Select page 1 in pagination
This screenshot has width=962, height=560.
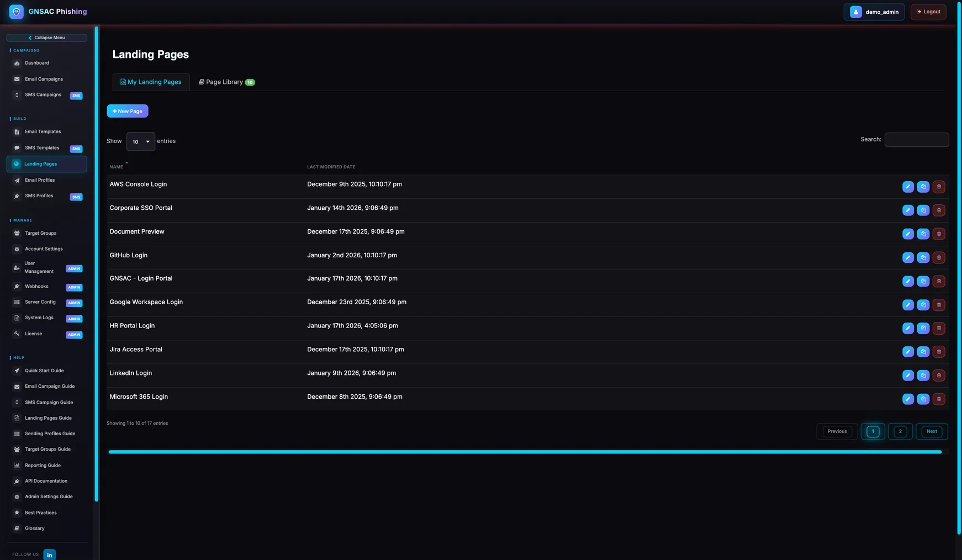point(873,431)
